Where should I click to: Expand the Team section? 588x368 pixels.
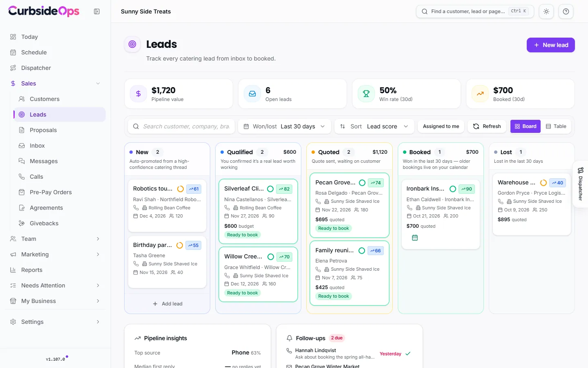click(56, 239)
